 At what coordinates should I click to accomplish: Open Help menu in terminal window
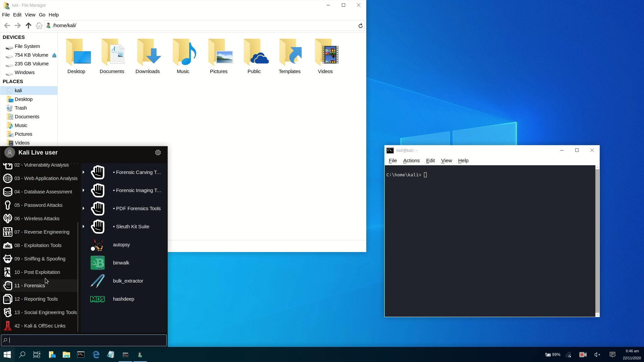click(463, 161)
